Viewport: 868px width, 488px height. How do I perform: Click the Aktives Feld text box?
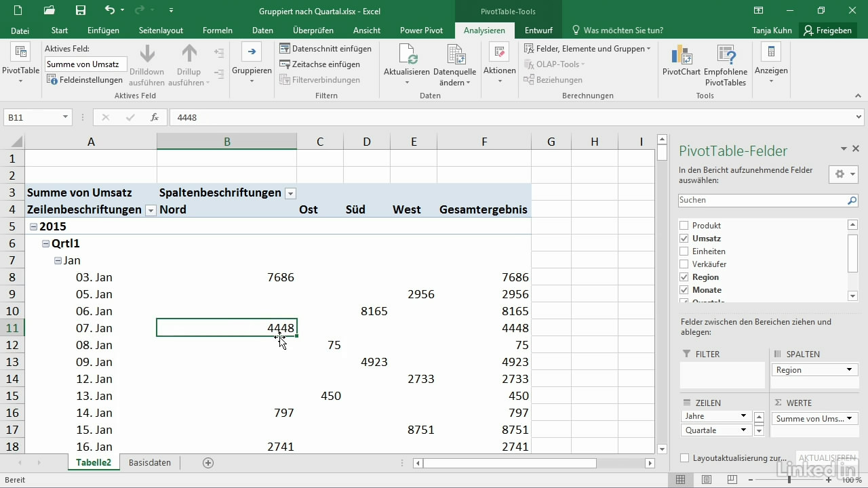86,64
